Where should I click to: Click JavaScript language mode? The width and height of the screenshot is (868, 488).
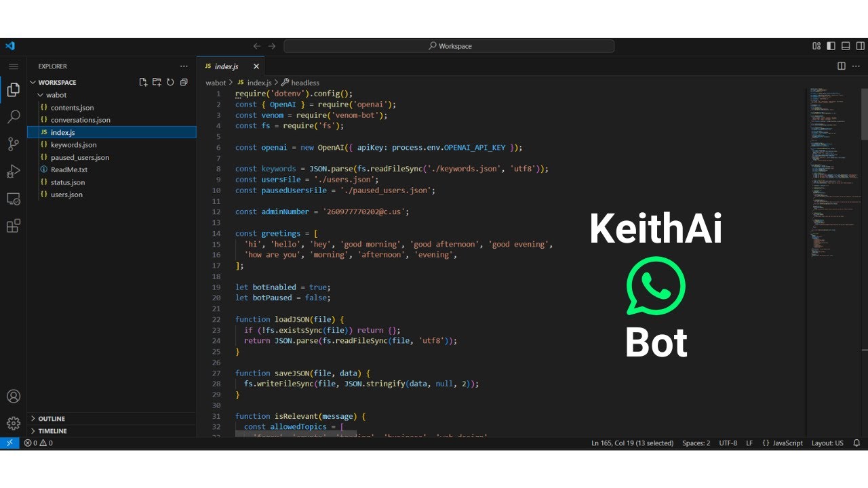782,443
